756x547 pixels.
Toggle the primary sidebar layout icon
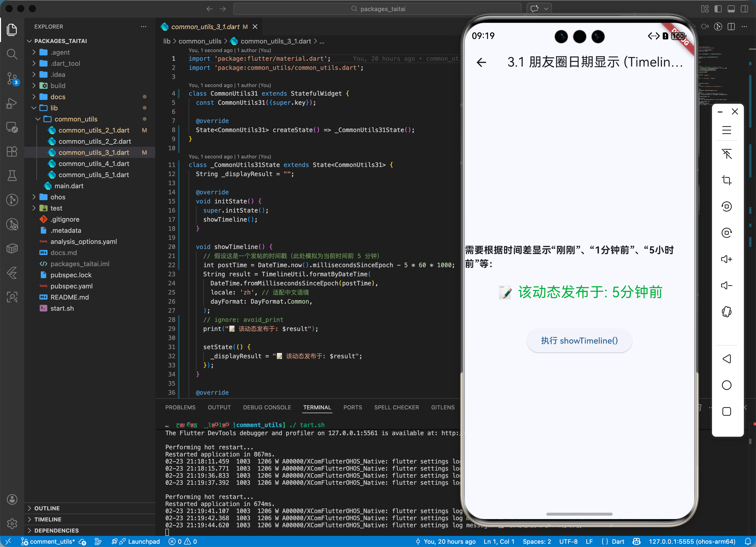tap(718, 9)
